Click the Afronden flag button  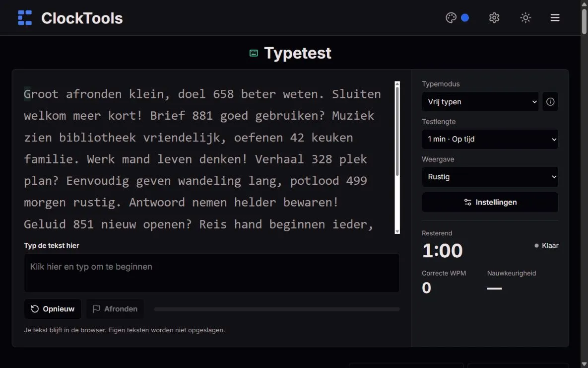click(x=115, y=309)
